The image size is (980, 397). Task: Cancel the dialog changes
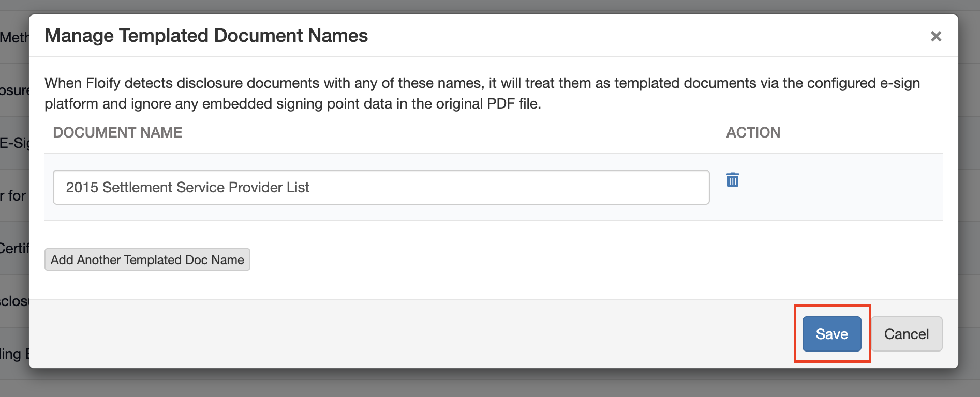click(907, 334)
